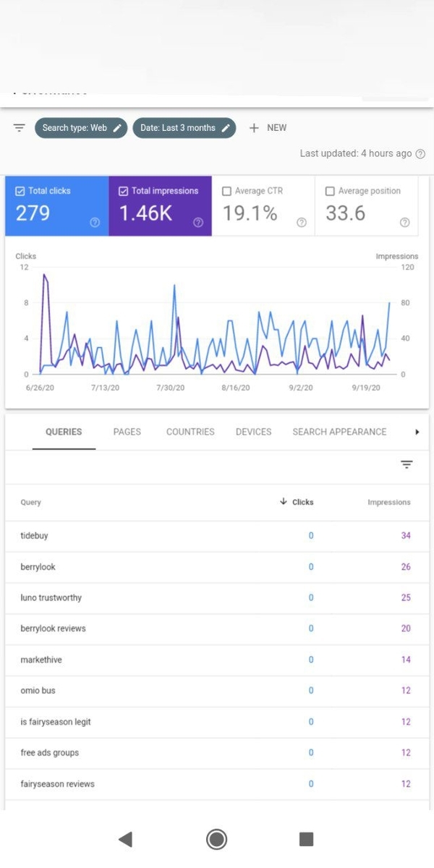Open the SEARCH APPEARANCE tab
Image resolution: width=434 pixels, height=868 pixels.
(x=339, y=432)
